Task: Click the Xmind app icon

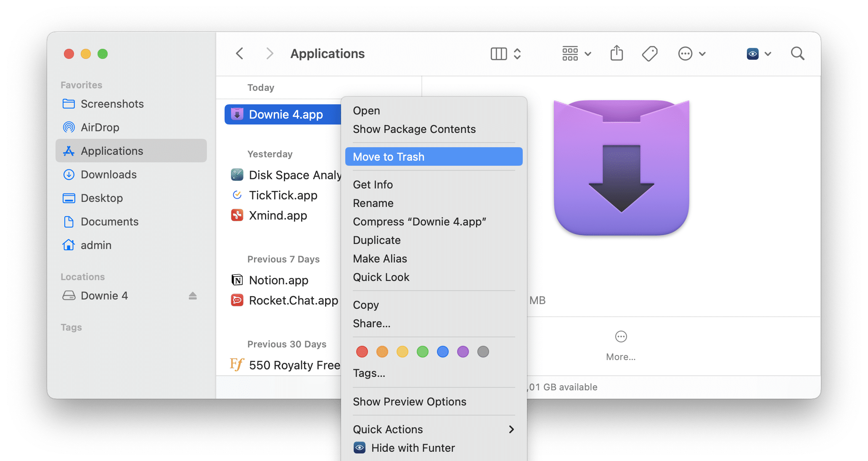Action: point(237,215)
